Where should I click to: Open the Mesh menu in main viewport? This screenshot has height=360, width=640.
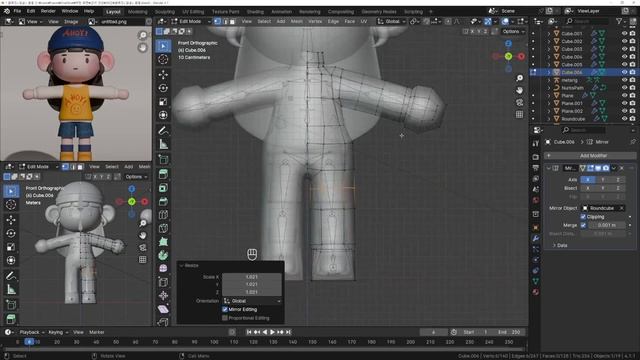coord(297,21)
